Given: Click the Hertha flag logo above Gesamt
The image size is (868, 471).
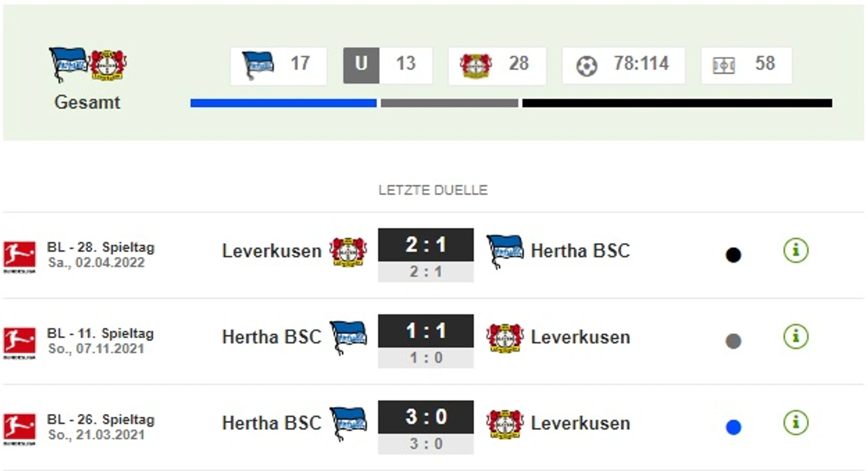Looking at the screenshot, I should (68, 64).
